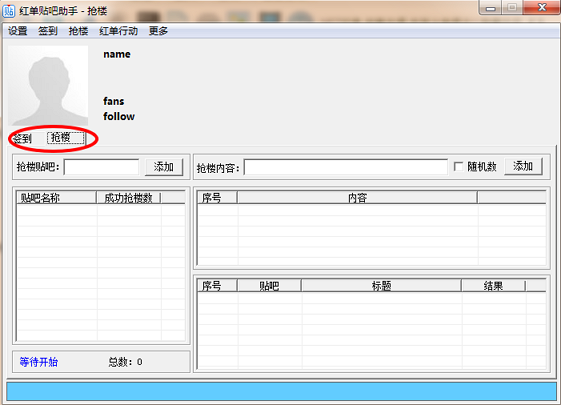Image resolution: width=561 pixels, height=405 pixels.
Task: Enable the 随机数 checkbox
Action: (458, 167)
